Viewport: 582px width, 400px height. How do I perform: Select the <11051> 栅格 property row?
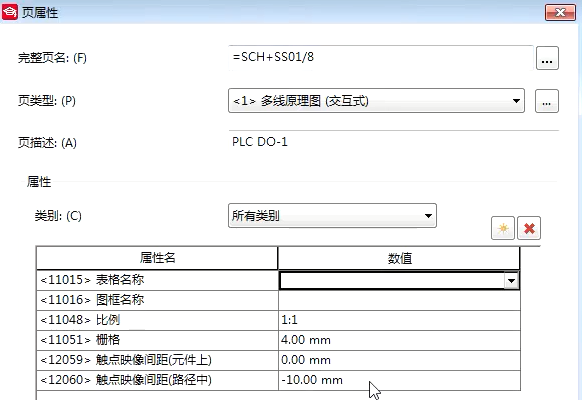pyautogui.click(x=157, y=340)
